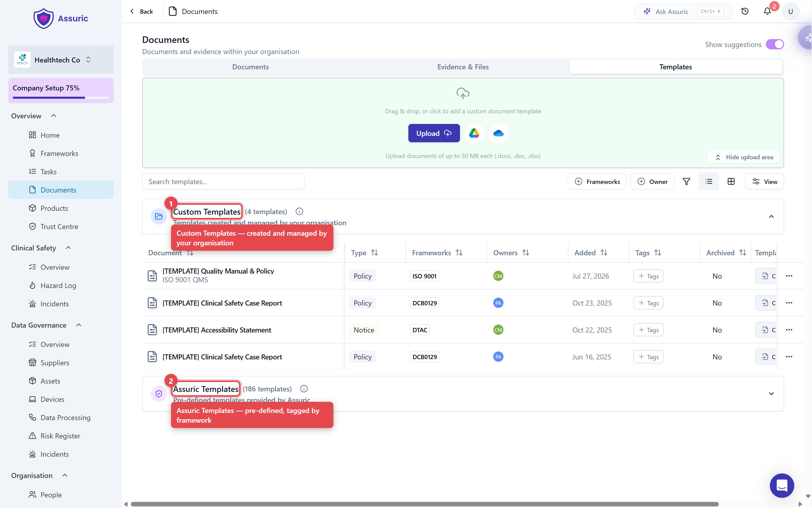The width and height of the screenshot is (812, 508).
Task: Switch to the Evidence & Files tab
Action: (463, 67)
